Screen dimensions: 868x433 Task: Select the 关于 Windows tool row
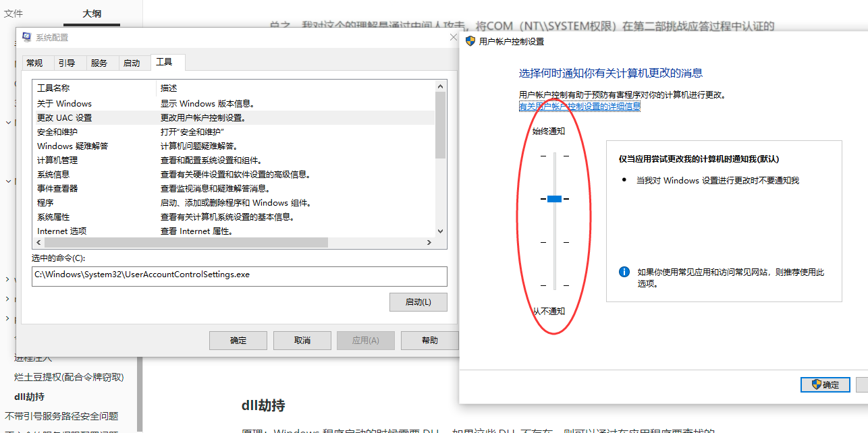[x=234, y=103]
